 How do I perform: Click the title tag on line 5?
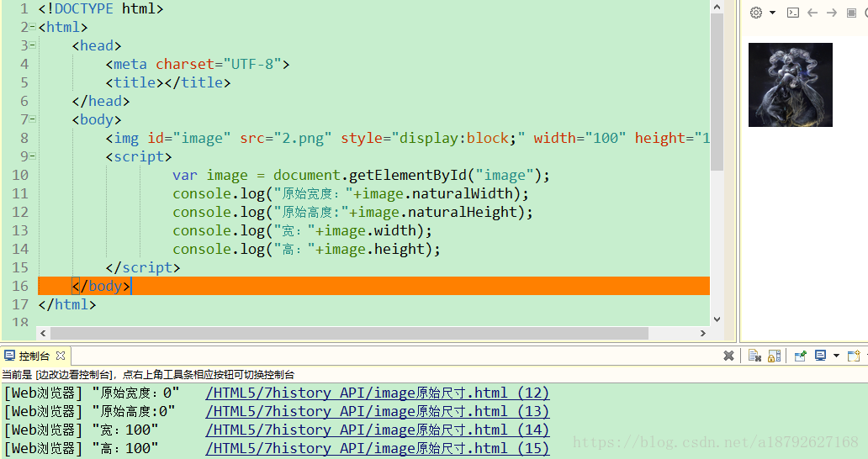click(168, 82)
